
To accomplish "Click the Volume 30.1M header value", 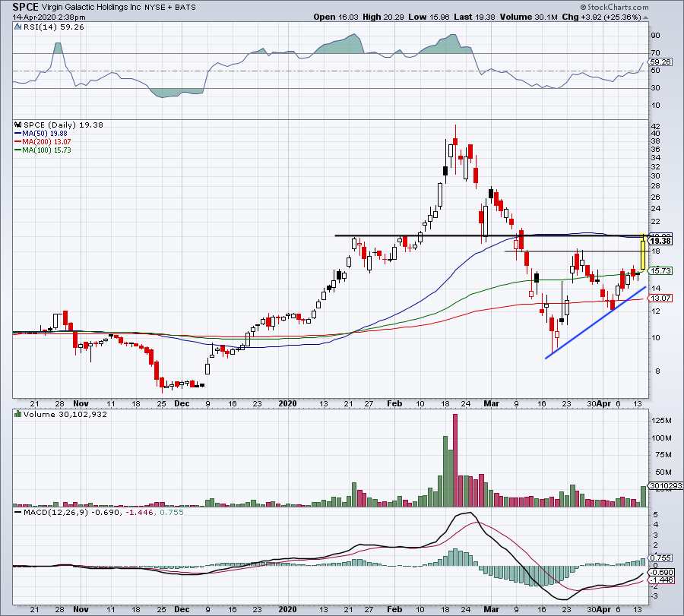I will (x=529, y=17).
